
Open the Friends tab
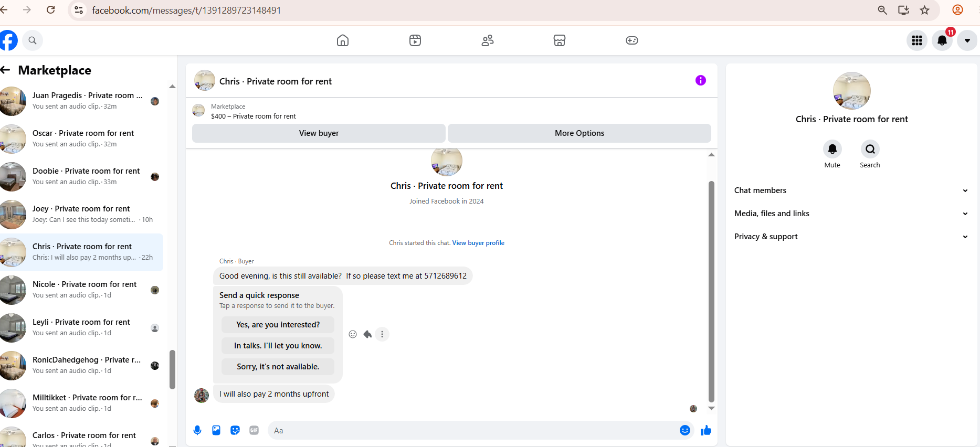coord(488,40)
